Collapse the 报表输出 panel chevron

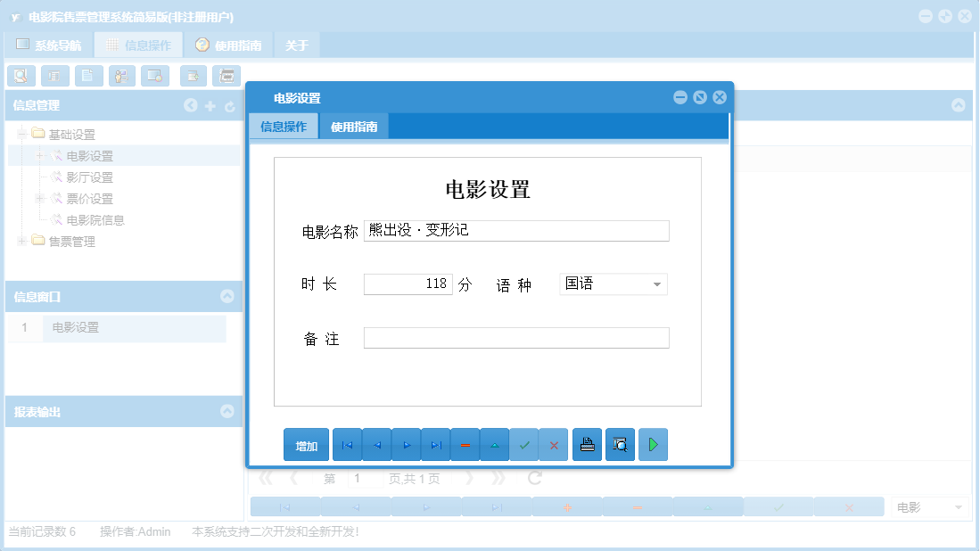point(228,411)
